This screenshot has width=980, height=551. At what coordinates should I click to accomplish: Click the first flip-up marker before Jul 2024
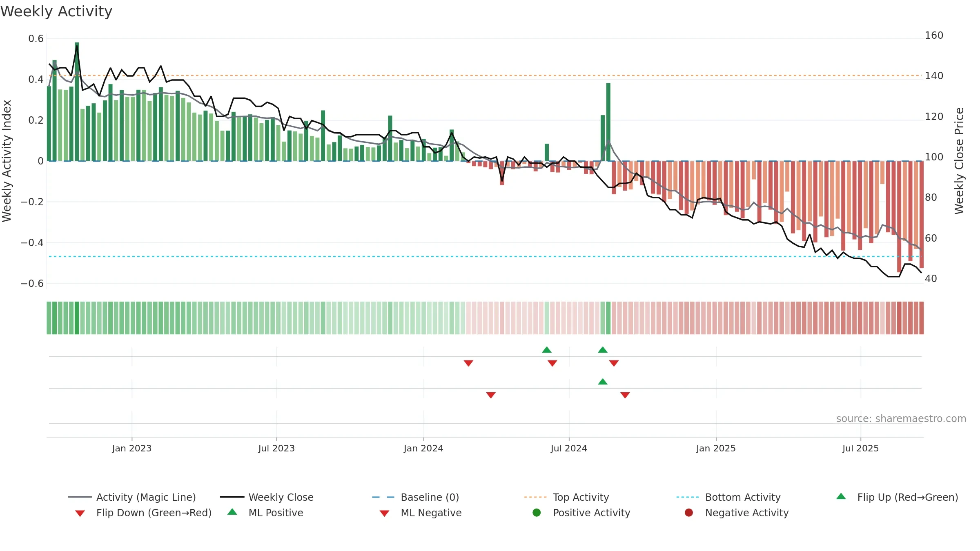pyautogui.click(x=547, y=349)
